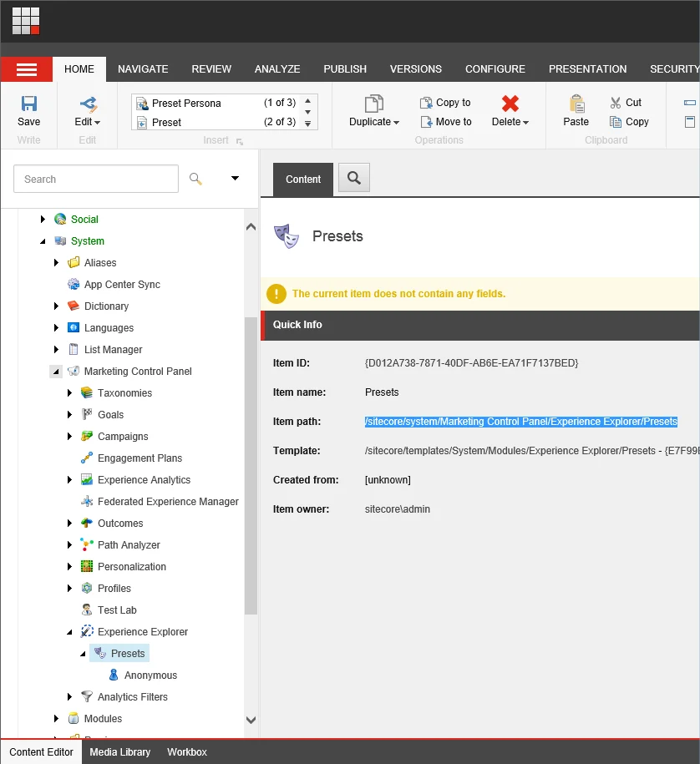Open the search tab magnifier next to Content

point(354,178)
